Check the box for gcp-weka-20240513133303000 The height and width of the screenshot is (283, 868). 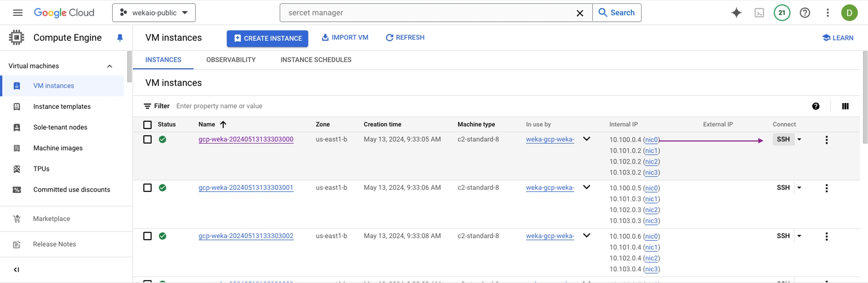point(148,140)
